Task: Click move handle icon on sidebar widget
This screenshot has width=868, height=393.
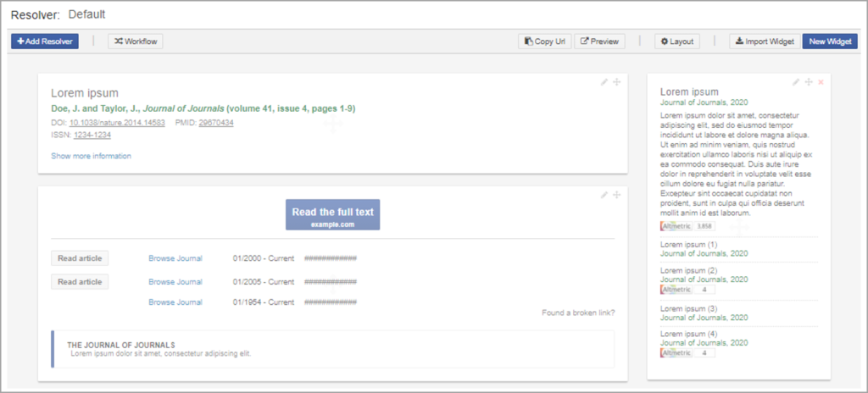Action: [809, 82]
